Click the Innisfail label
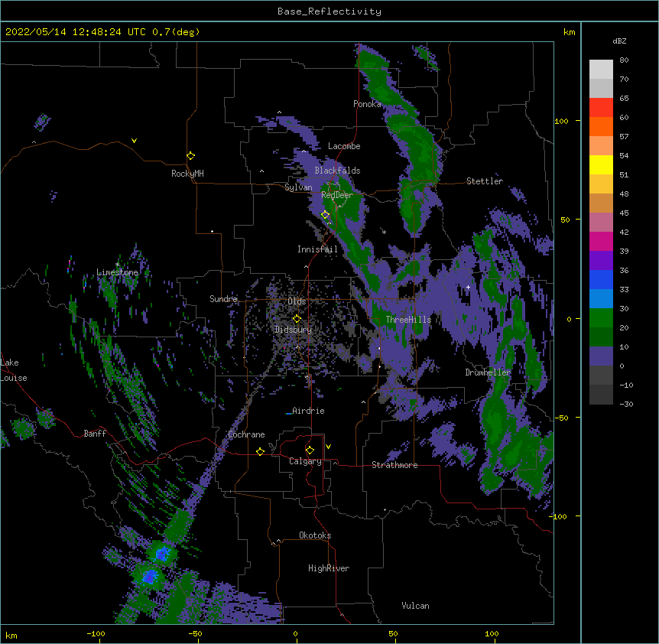This screenshot has height=644, width=659. click(317, 249)
